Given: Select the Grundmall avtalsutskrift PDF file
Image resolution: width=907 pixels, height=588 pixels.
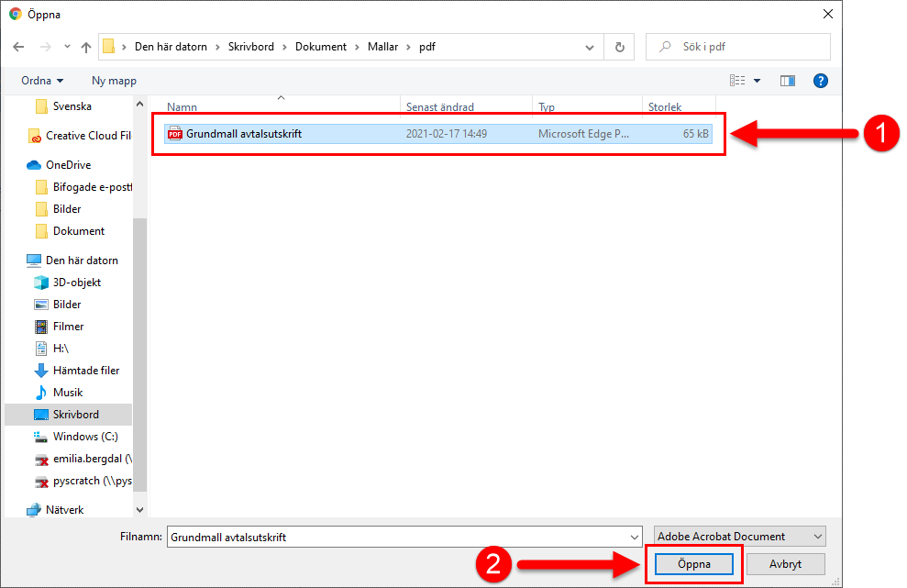Looking at the screenshot, I should click(243, 134).
